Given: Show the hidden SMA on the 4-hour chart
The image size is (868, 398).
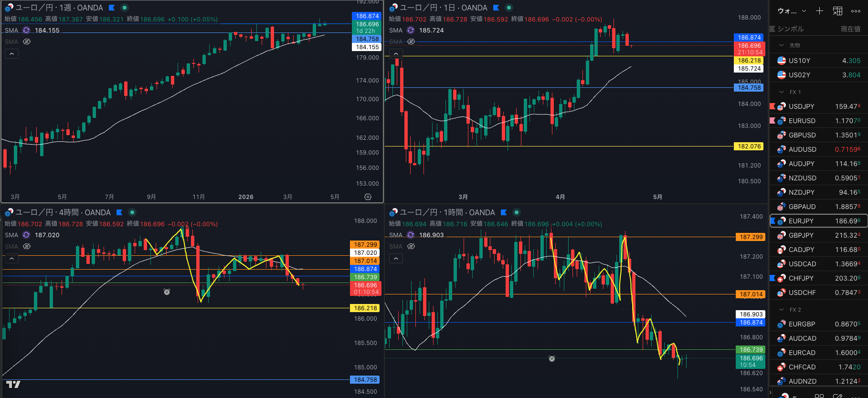Looking at the screenshot, I should pos(27,246).
